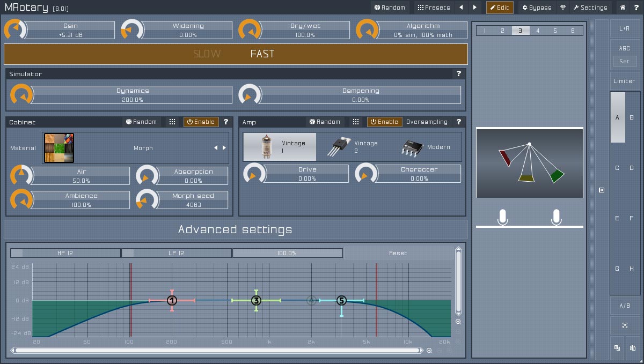This screenshot has height=364, width=644.
Task: Open the Settings menu
Action: click(590, 8)
